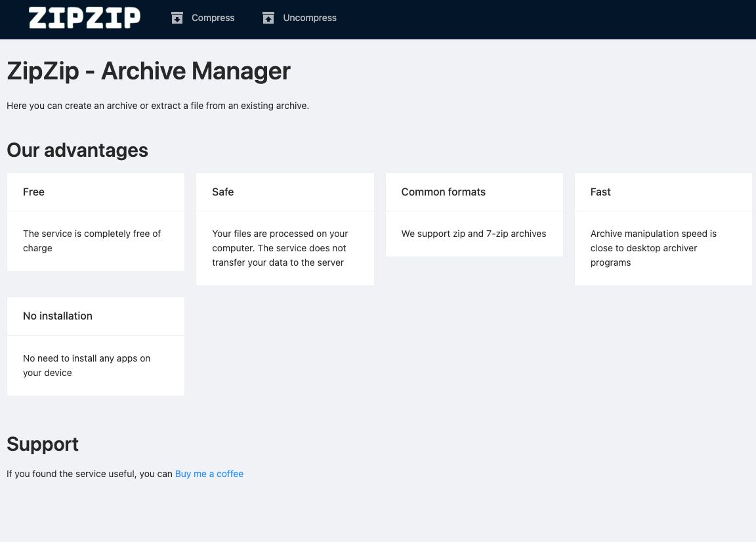The height and width of the screenshot is (542, 756).
Task: Click the ZIP letters in the logo
Action: [x=84, y=18]
